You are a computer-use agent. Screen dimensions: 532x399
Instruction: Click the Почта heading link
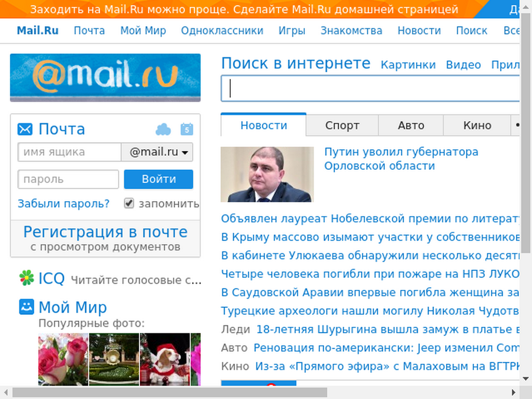[61, 129]
